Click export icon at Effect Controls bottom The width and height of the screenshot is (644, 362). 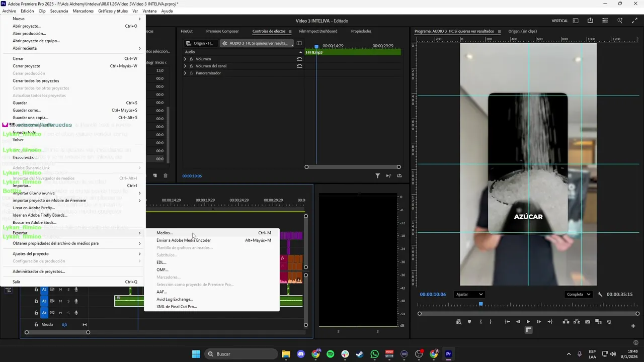399,176
